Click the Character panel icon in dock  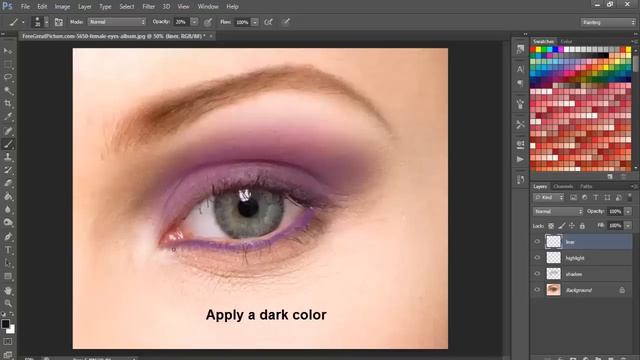click(520, 69)
